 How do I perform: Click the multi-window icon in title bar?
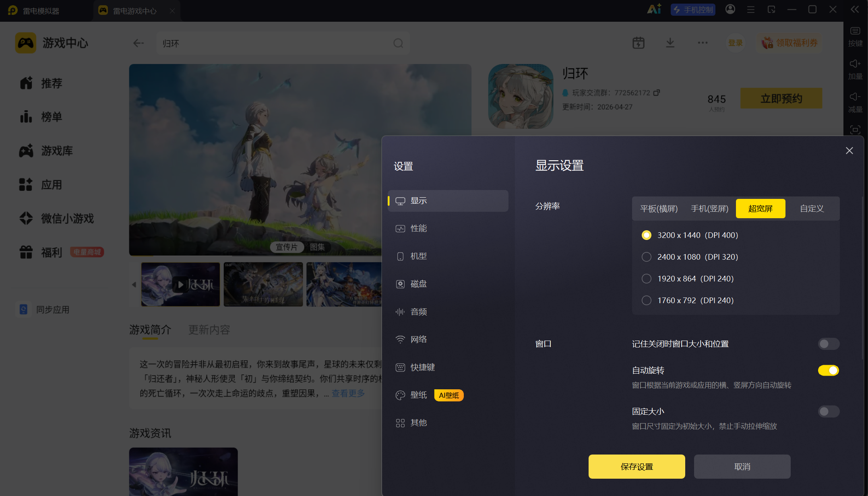coord(771,9)
